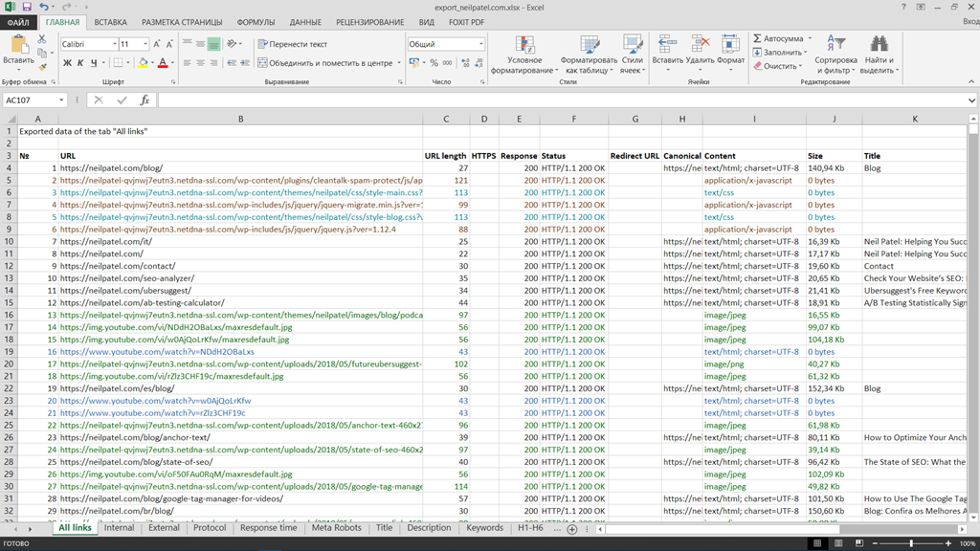Undo the last action

point(43,7)
